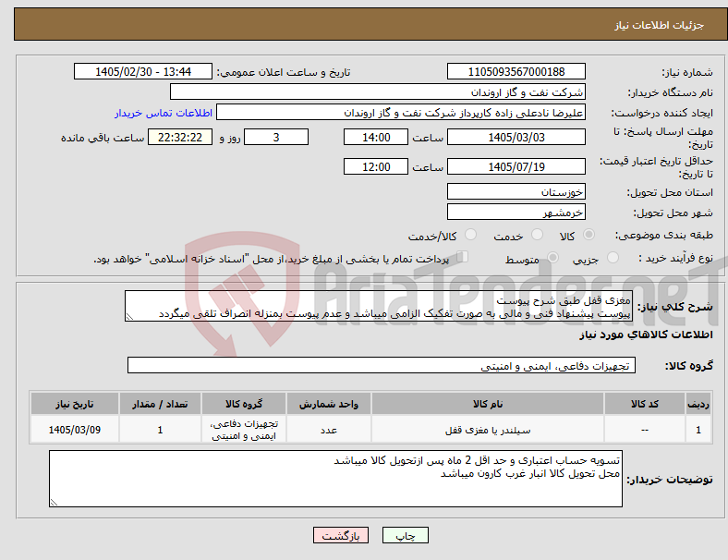Click the remaining days field showing 3
Image resolution: width=728 pixels, height=560 pixels.
pos(276,137)
